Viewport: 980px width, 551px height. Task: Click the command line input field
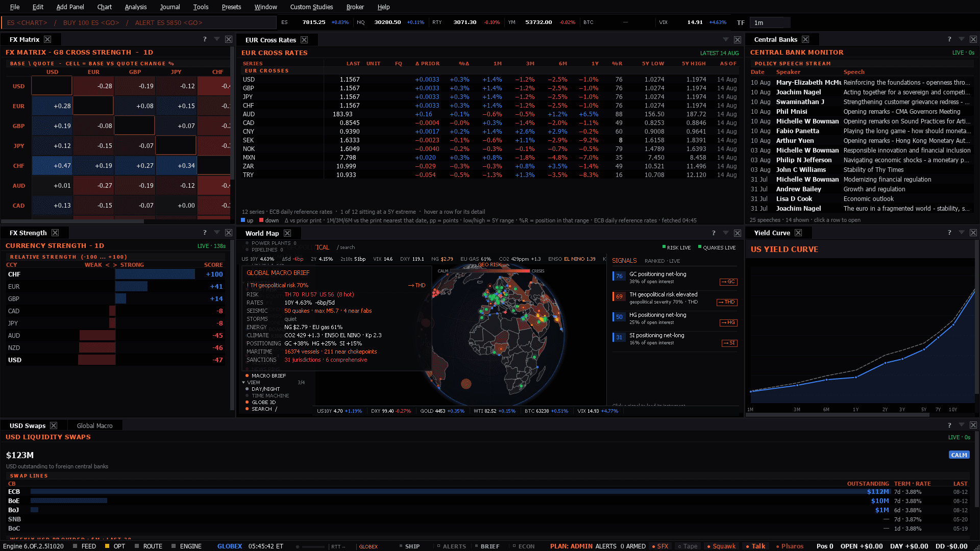[139, 22]
